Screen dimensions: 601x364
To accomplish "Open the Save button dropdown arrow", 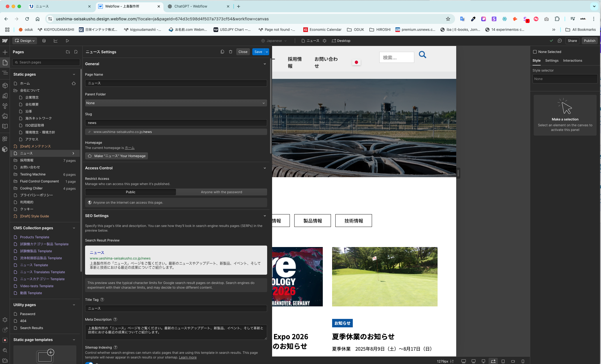I will click(x=267, y=52).
